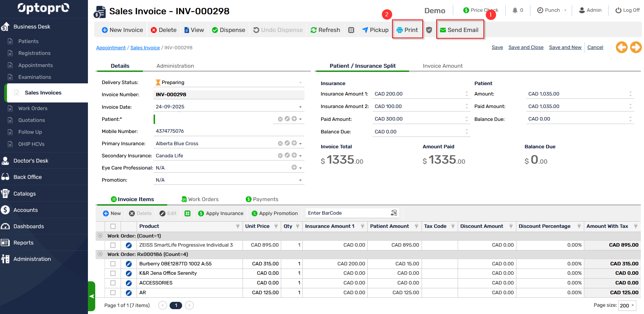Click the Save and Close link

coord(525,48)
